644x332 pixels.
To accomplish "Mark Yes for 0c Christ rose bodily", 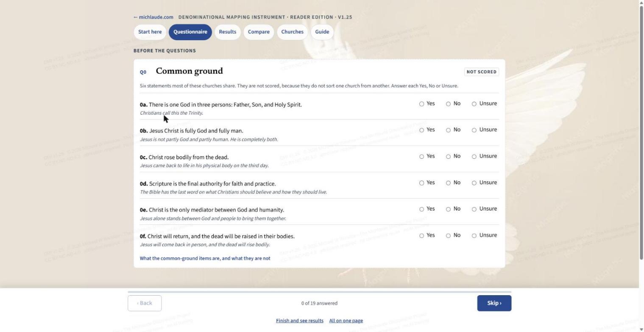I will point(422,156).
